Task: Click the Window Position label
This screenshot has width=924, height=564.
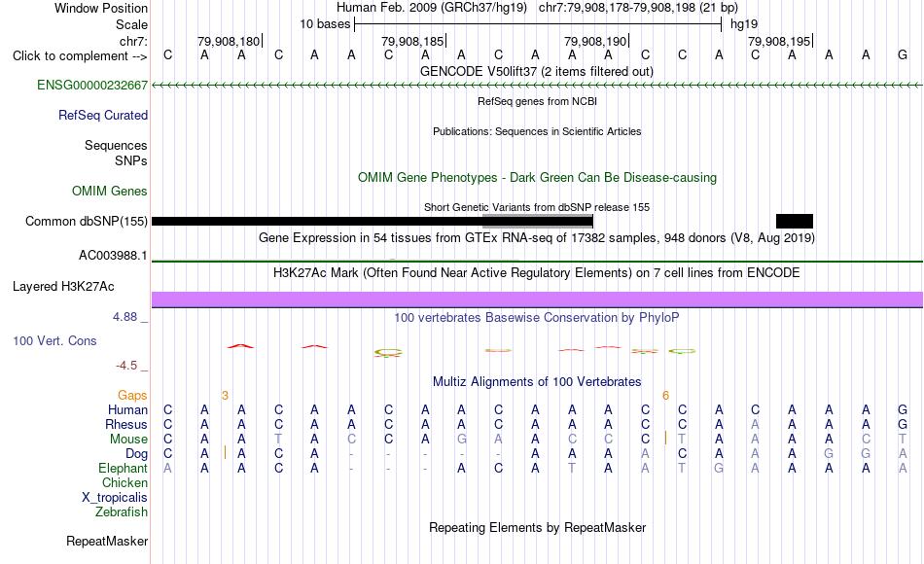Action: 101,8
